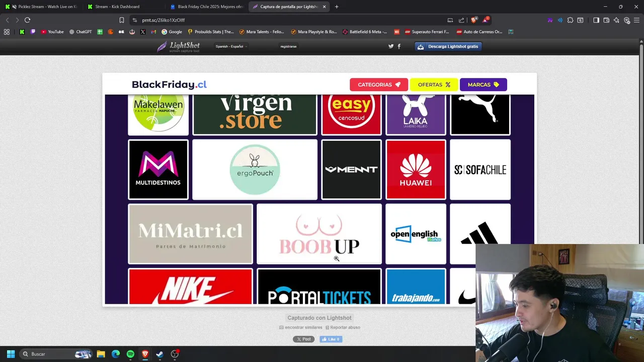The image size is (644, 362).
Task: Click the LightShot logo in header
Action: tap(178, 46)
